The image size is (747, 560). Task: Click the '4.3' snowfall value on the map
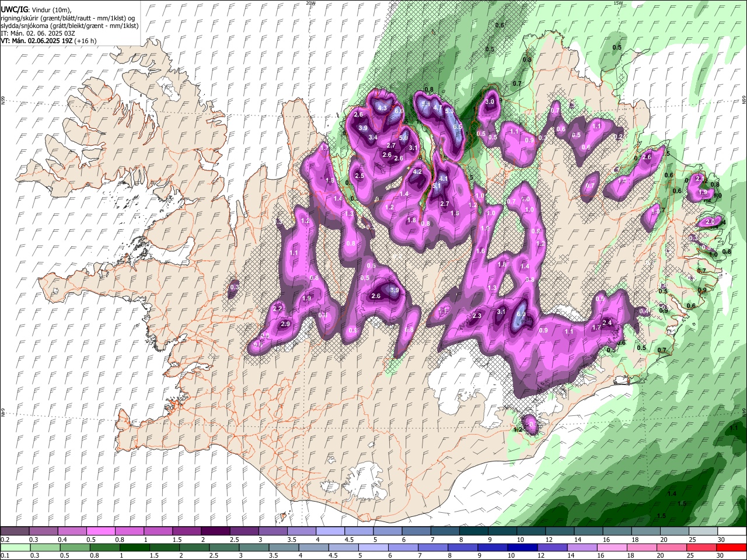[x=382, y=108]
